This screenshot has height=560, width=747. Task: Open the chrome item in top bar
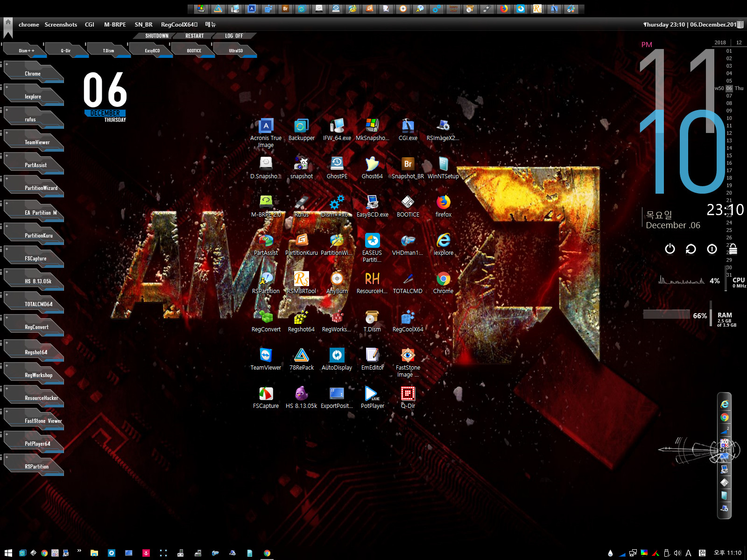pos(28,24)
